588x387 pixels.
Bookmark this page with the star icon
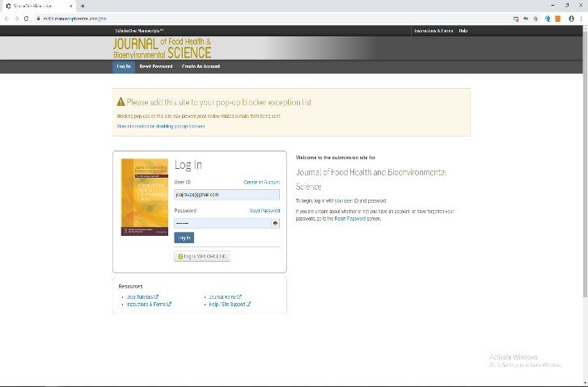(536, 19)
